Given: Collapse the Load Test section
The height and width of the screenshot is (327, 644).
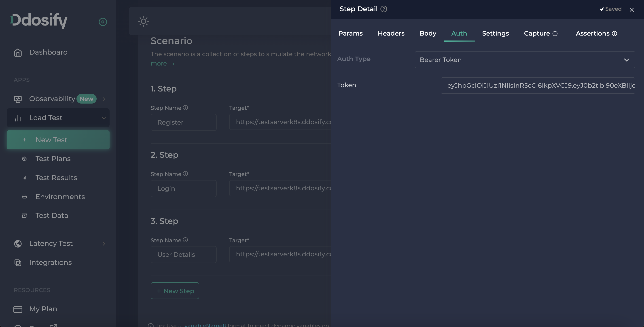Looking at the screenshot, I should (104, 118).
